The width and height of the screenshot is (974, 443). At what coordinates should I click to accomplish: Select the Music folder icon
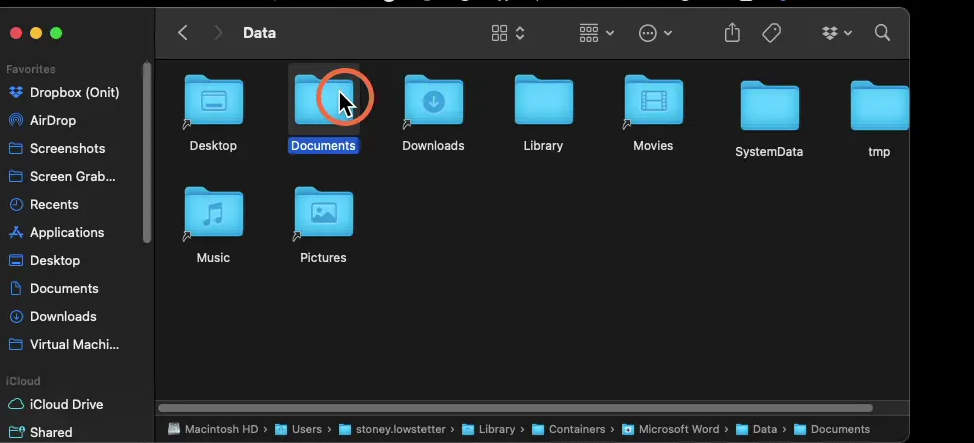213,211
